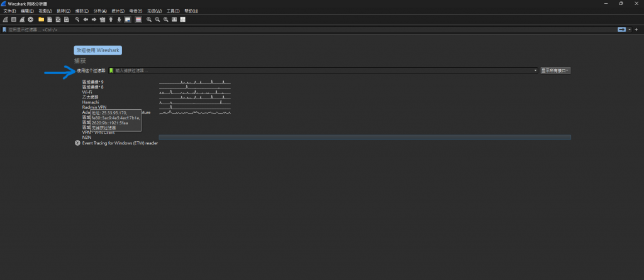
Task: Zoom in on main window text
Action: [x=149, y=19]
